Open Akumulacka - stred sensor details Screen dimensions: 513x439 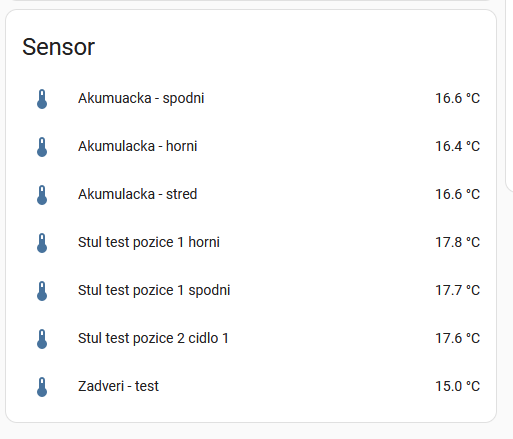[138, 194]
